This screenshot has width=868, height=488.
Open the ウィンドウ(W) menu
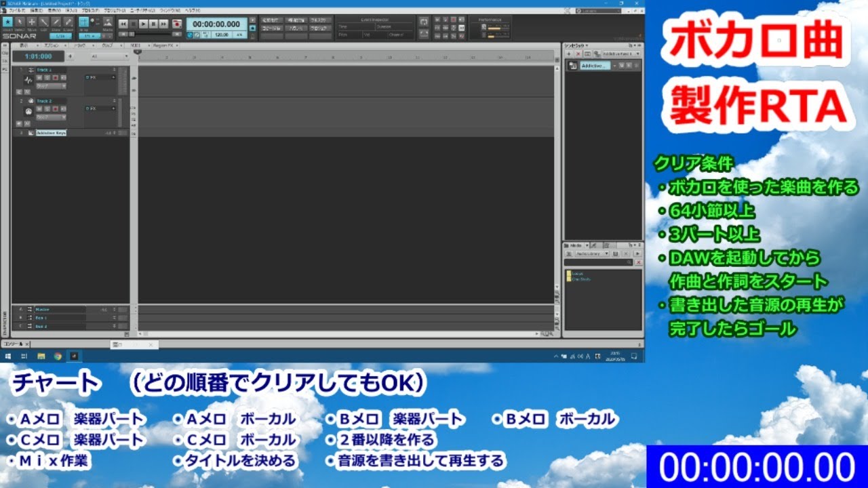coord(170,11)
